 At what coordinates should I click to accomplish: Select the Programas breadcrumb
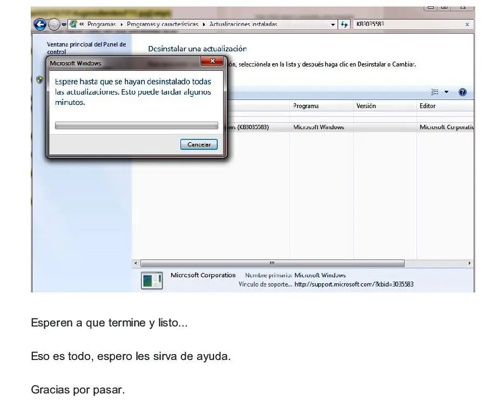101,24
